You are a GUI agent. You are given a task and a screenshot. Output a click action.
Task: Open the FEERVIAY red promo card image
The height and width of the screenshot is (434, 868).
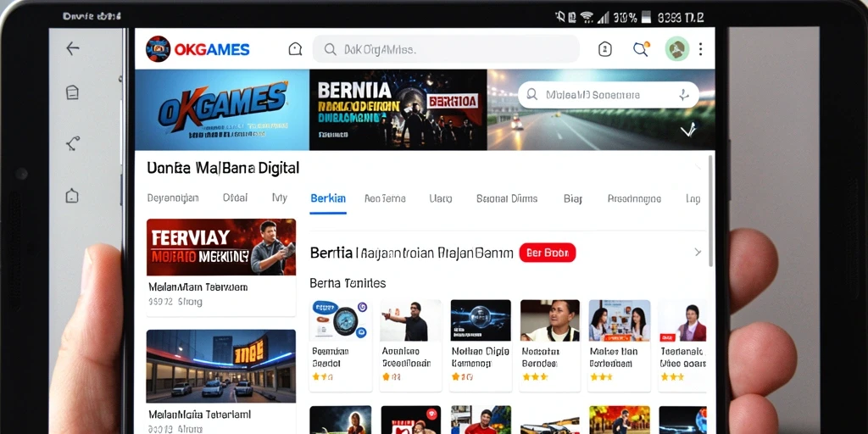click(x=221, y=247)
